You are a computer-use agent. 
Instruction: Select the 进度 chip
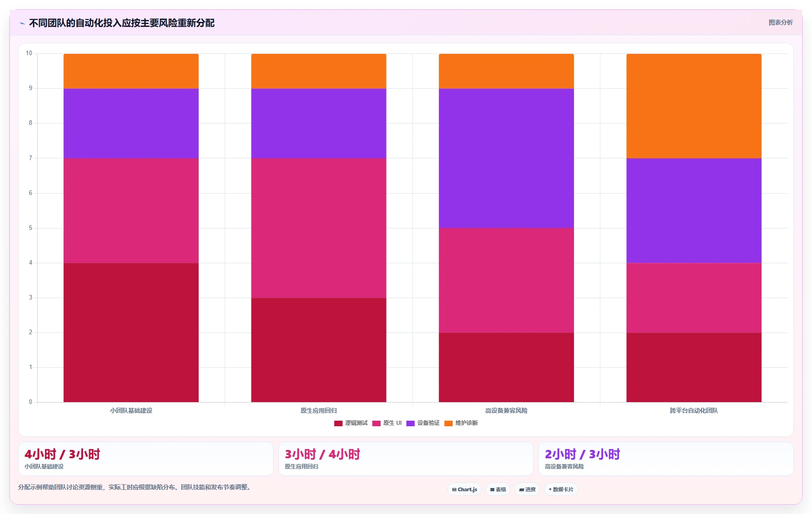(527, 489)
